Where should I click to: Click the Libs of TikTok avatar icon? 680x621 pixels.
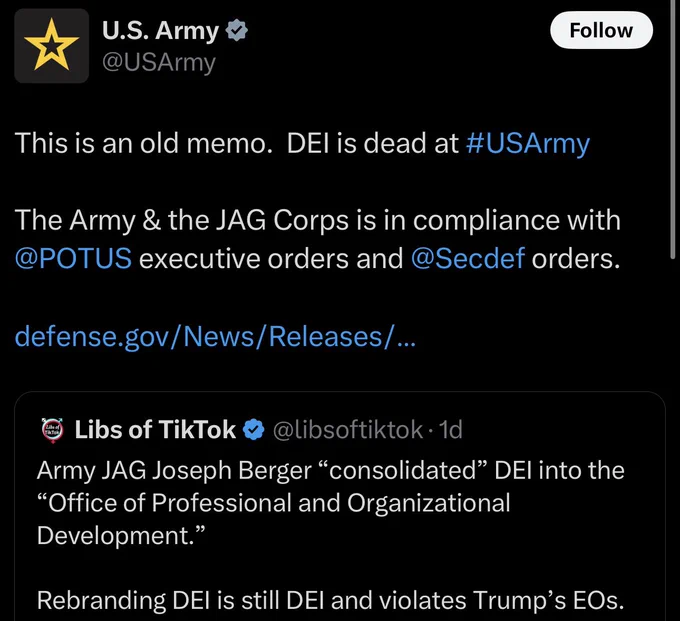(52, 430)
